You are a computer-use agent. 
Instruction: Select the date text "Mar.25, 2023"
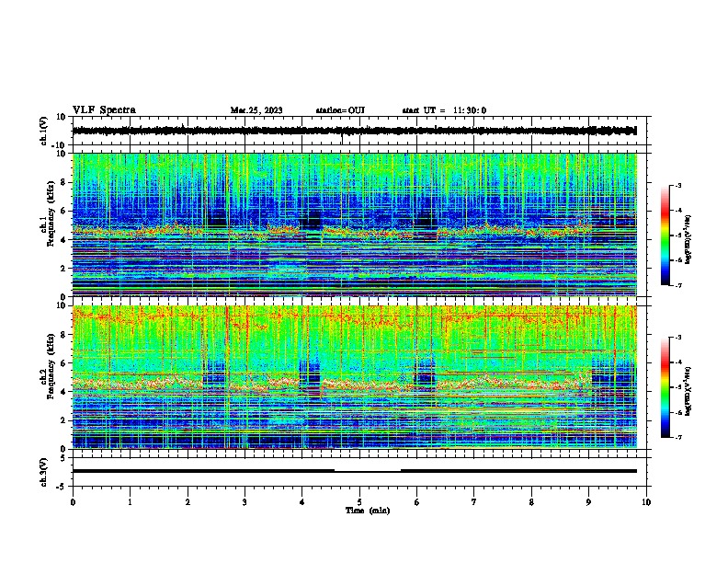(x=256, y=110)
